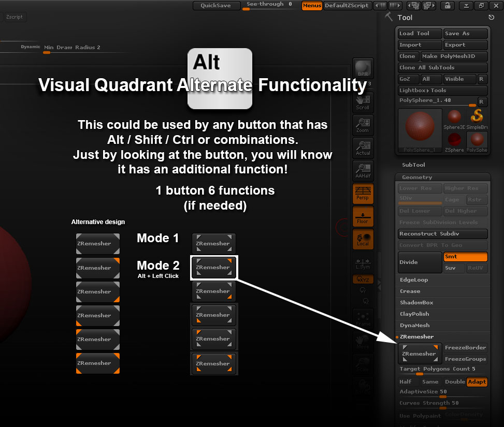Open Lightbox Tools browser
The image size is (504, 427).
tap(443, 90)
